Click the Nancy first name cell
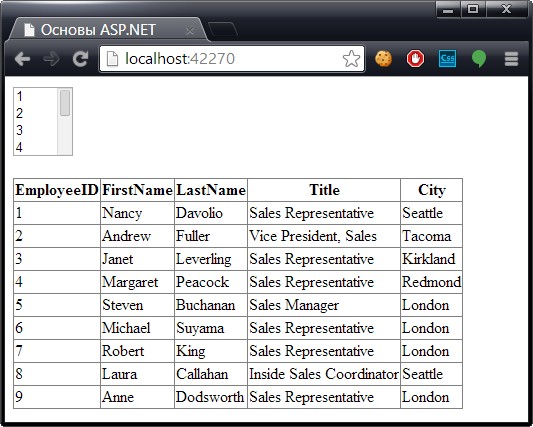533x427 pixels. coord(137,213)
